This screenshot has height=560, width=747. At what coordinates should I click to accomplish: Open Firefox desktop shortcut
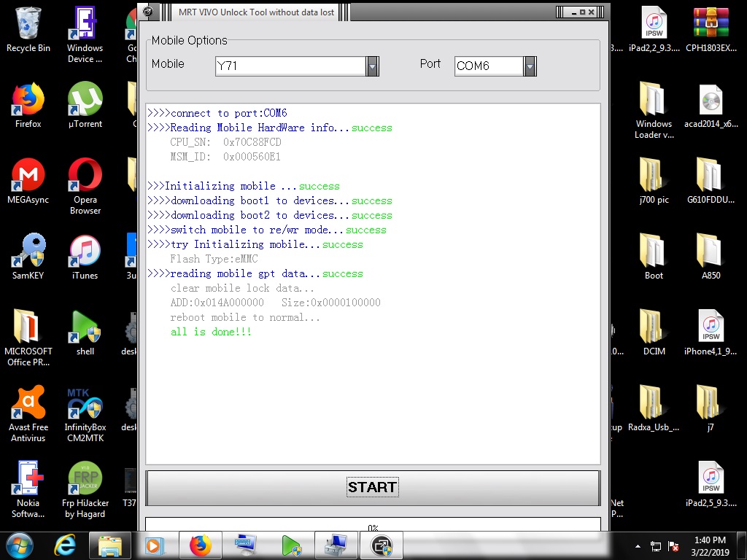pyautogui.click(x=28, y=105)
